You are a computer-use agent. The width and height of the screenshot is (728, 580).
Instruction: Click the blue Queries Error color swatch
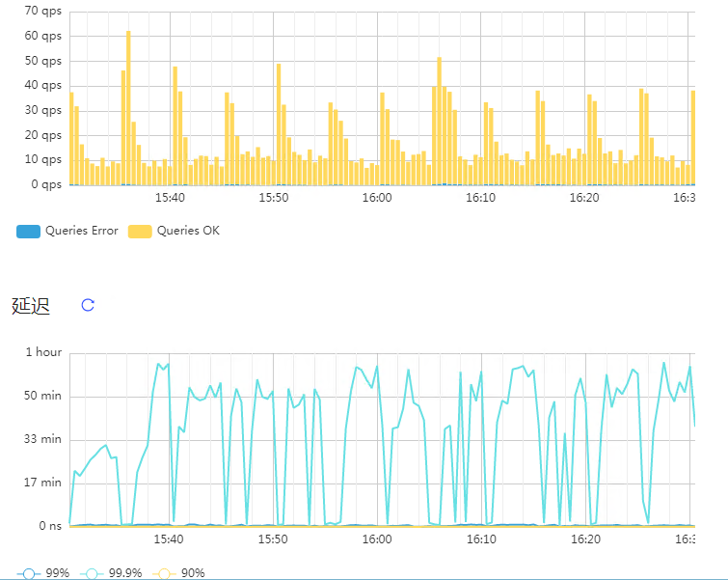(28, 232)
